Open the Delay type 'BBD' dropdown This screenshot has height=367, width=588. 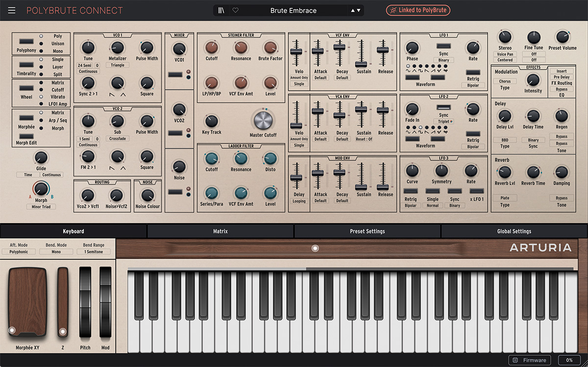505,140
